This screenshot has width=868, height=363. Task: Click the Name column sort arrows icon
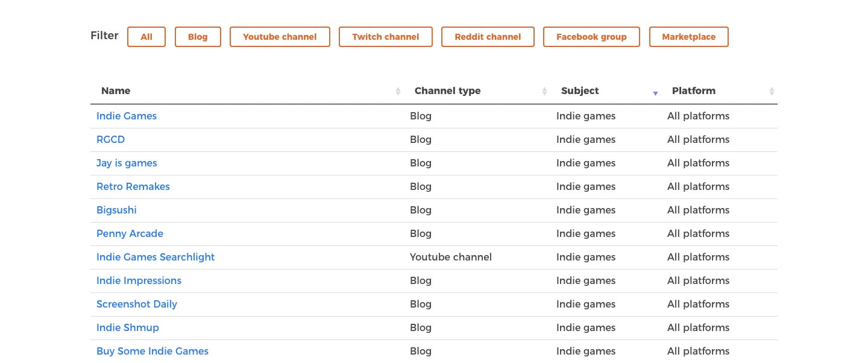click(398, 92)
